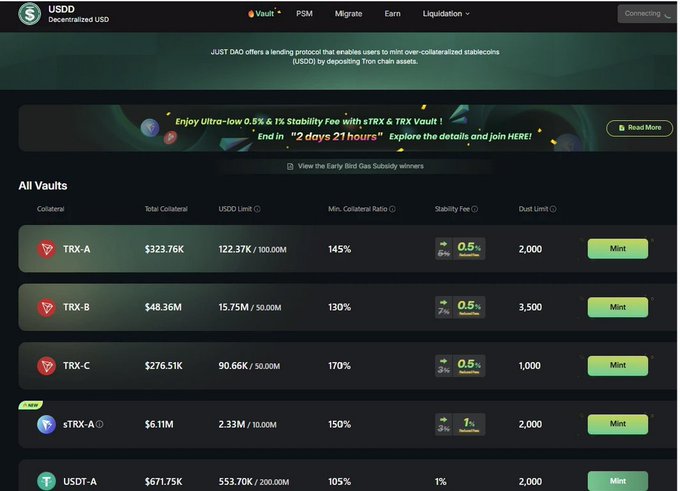Click Mint for the TRX-A vault

(618, 249)
